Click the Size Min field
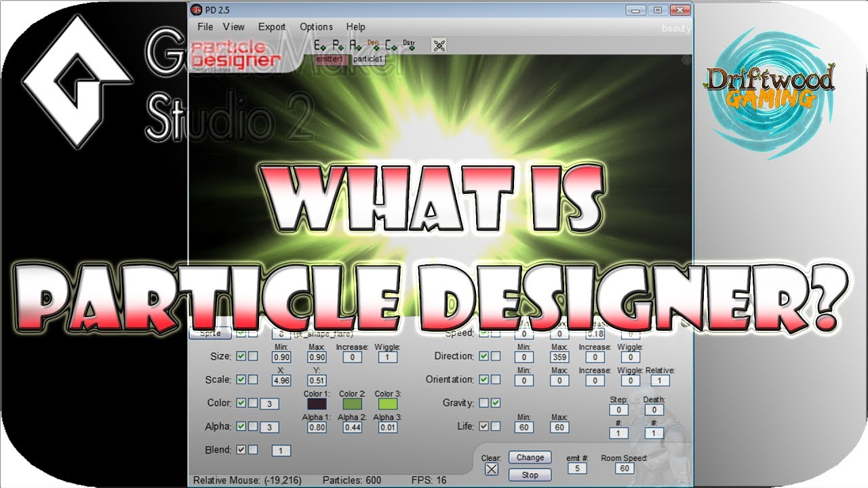This screenshot has height=488, width=868. pos(281,357)
